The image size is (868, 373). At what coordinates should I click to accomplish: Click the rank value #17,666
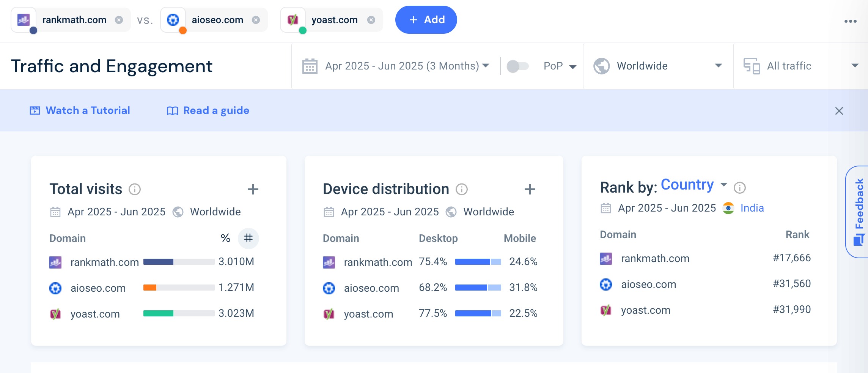coord(792,258)
